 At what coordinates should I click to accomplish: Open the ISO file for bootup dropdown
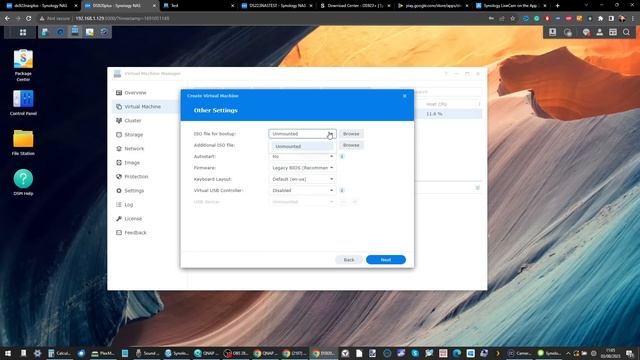302,134
